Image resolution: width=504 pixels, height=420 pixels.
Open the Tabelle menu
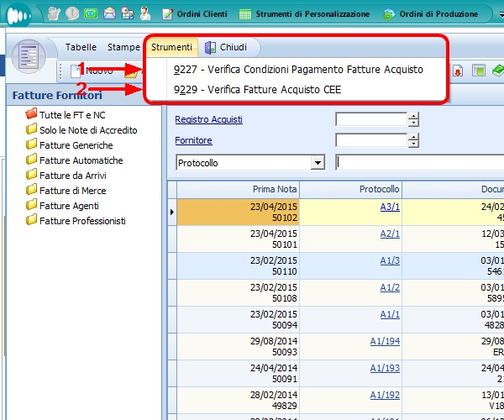point(81,48)
